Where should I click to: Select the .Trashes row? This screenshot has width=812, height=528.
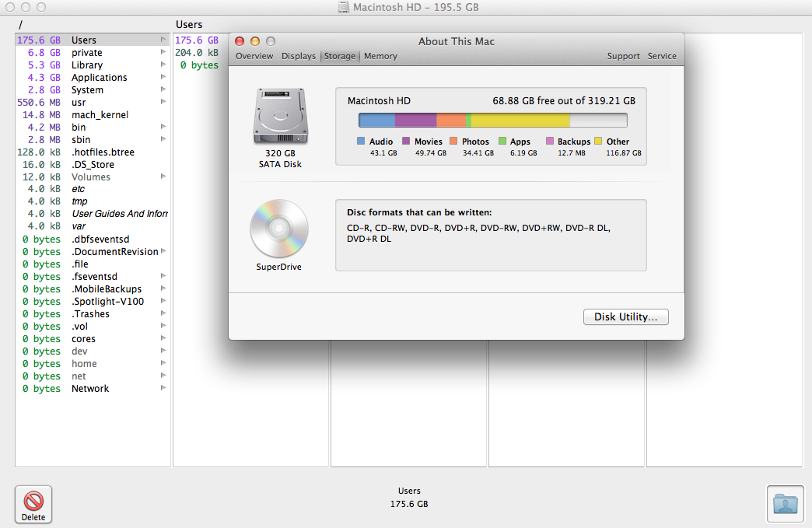[x=93, y=313]
